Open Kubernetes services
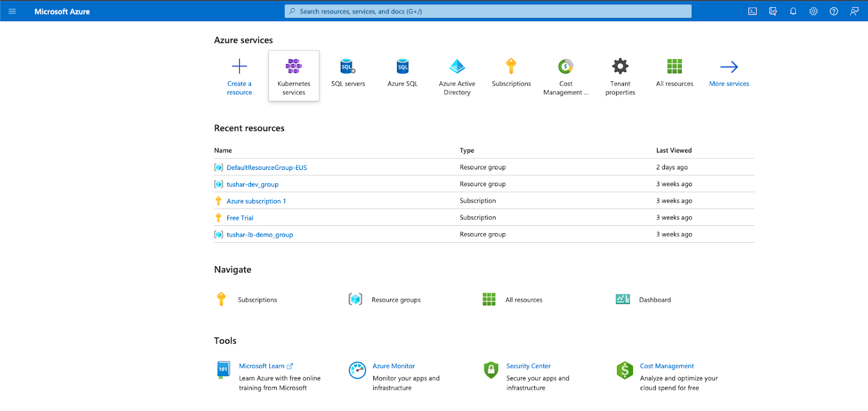 (294, 76)
